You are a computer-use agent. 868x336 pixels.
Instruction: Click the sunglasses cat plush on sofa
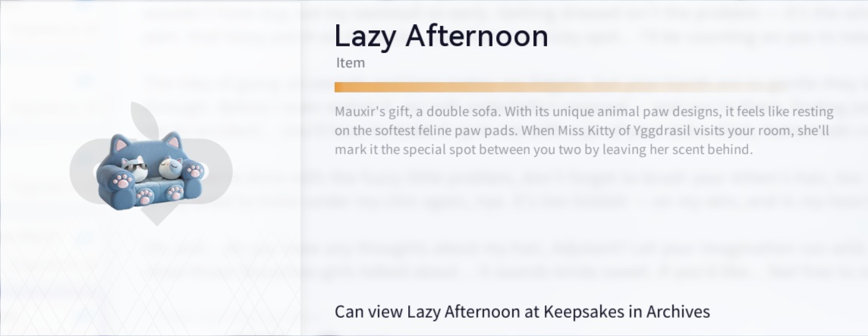pos(136,165)
